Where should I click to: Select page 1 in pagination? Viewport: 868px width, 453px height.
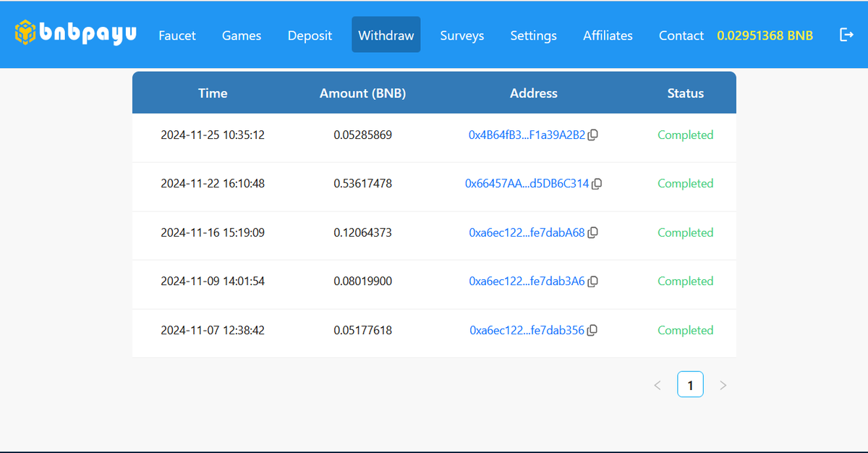(x=690, y=384)
